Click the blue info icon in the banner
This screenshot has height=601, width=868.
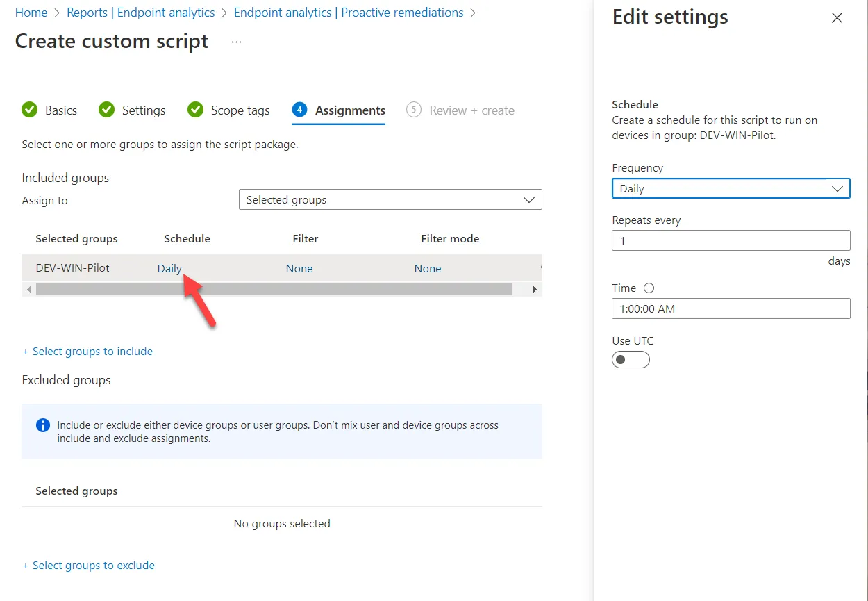(x=42, y=425)
